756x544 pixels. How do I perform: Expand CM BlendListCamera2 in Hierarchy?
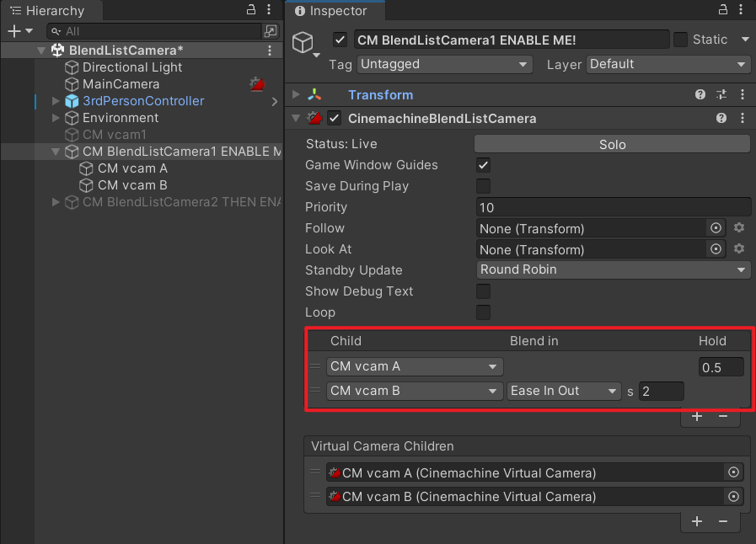[56, 202]
